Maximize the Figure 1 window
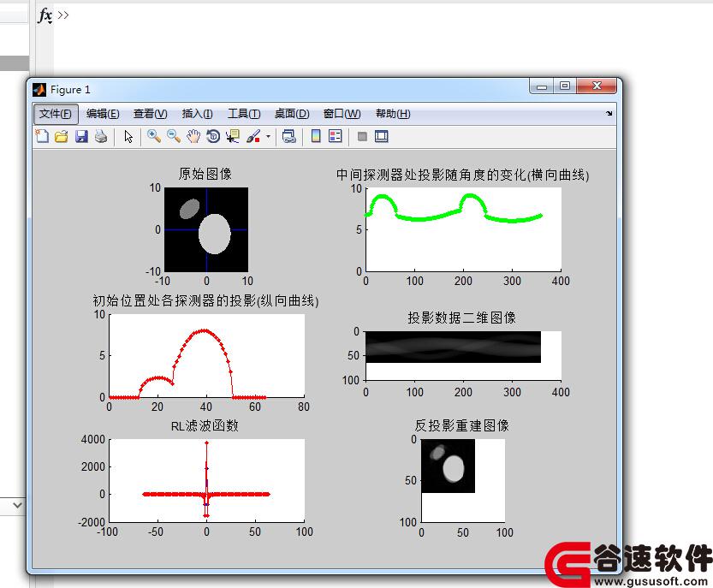Viewport: 713px width, 588px height. 565,86
